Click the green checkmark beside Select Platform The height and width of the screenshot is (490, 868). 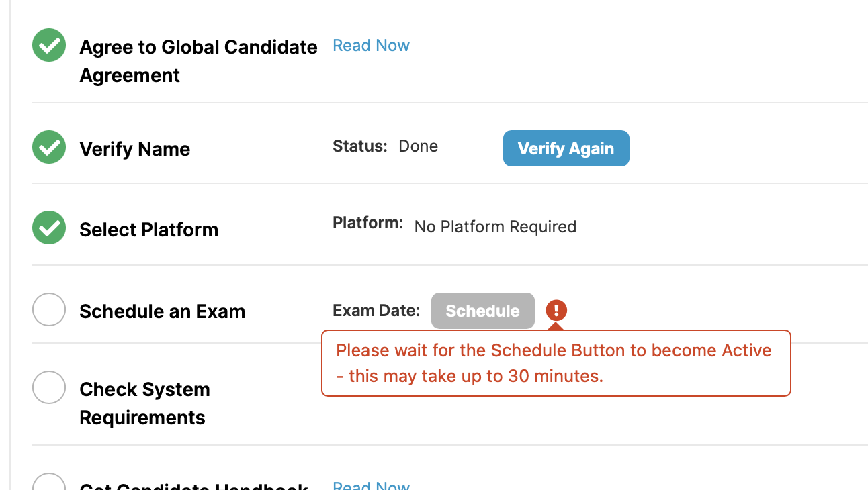point(49,228)
